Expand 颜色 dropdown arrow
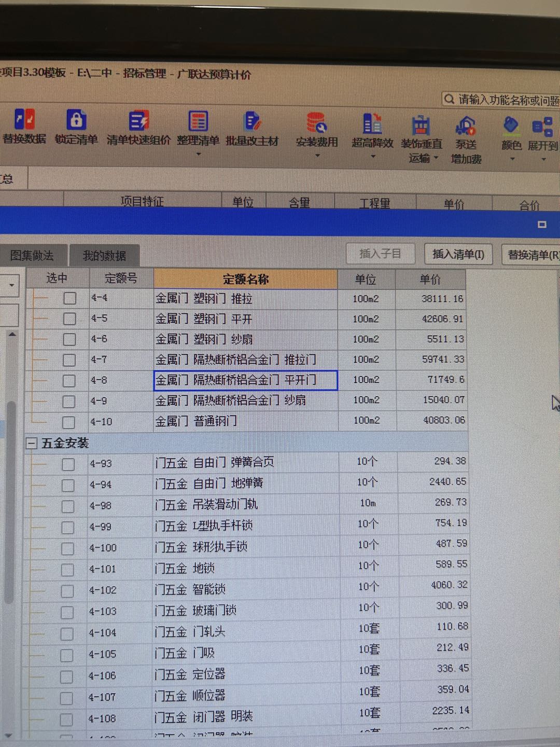Screen dimensions: 560x747 point(512,159)
